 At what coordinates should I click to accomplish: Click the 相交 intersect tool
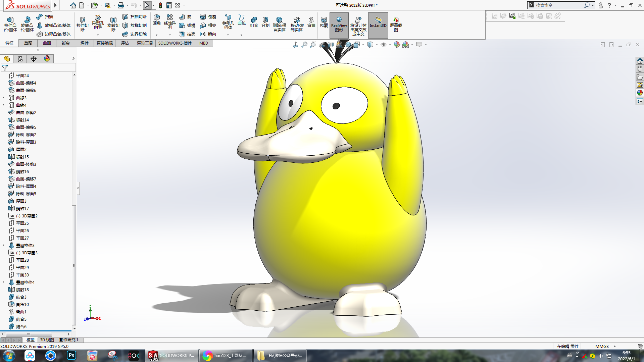[208, 25]
